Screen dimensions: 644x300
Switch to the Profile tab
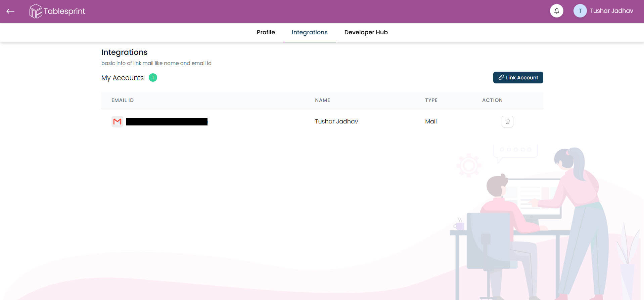tap(266, 32)
